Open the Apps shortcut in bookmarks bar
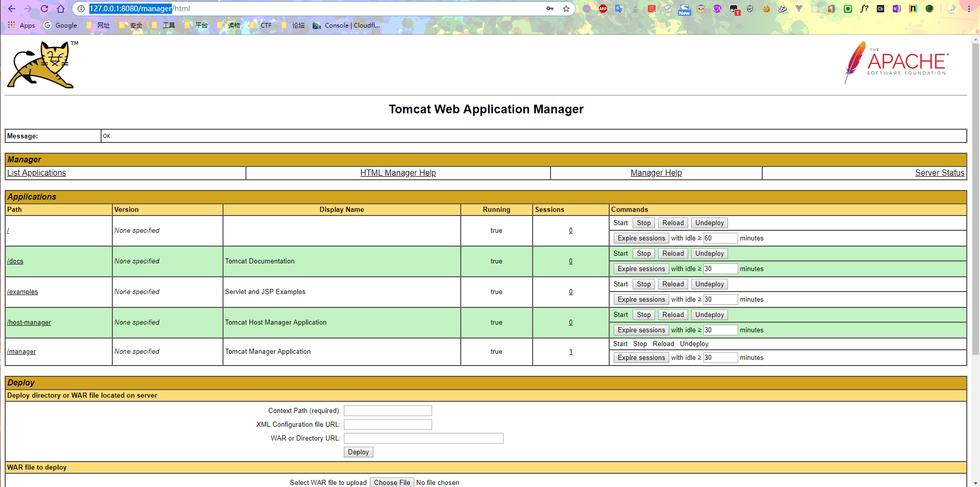 click(21, 25)
